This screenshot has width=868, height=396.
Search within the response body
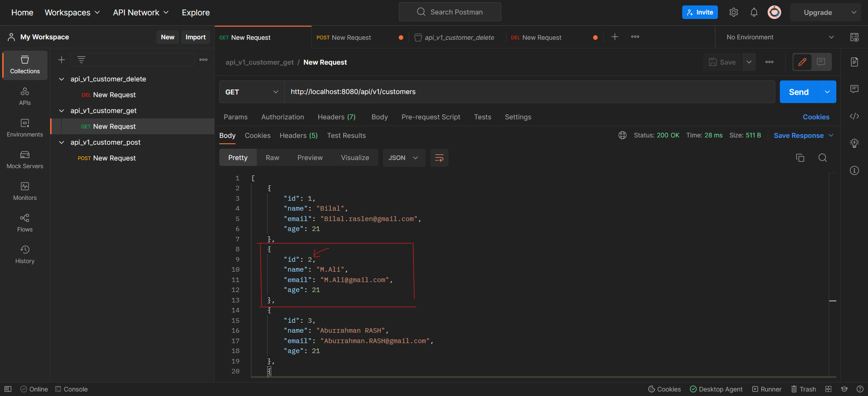pos(823,158)
